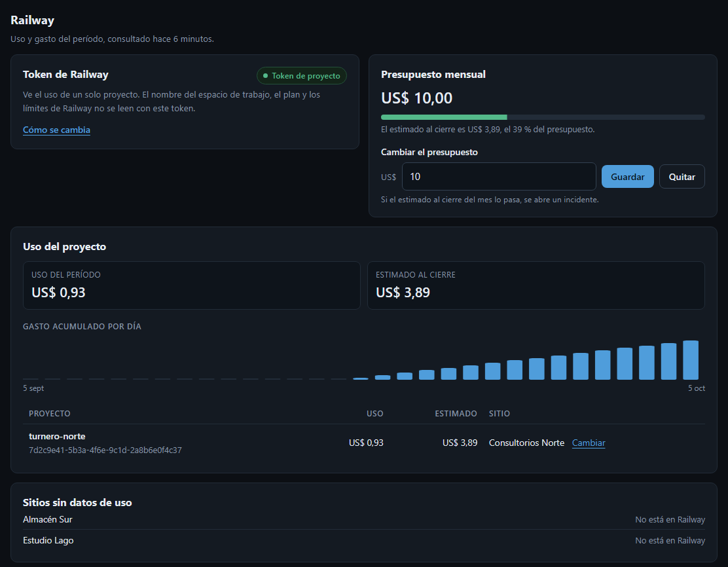Click the monthly budget progress bar

pyautogui.click(x=543, y=117)
